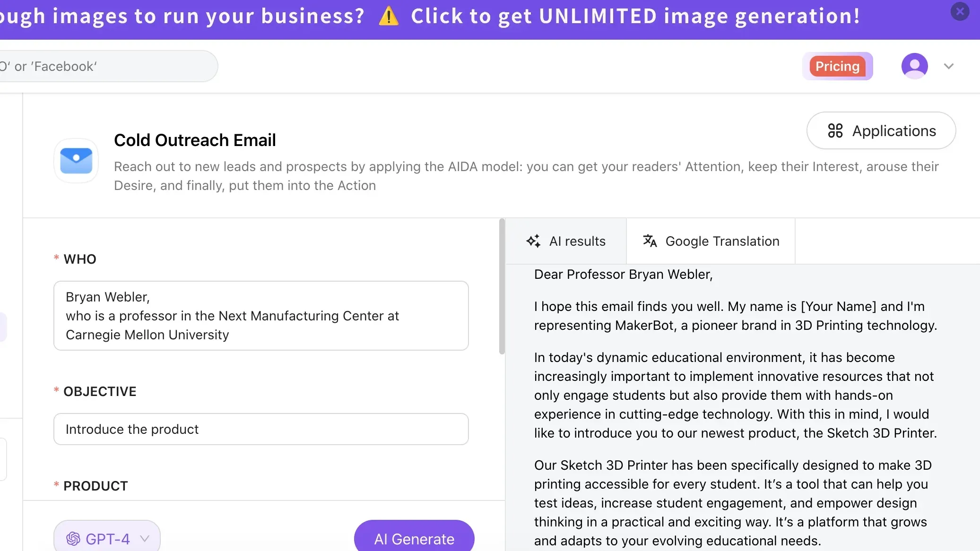Click the warning triangle icon in banner

(389, 17)
